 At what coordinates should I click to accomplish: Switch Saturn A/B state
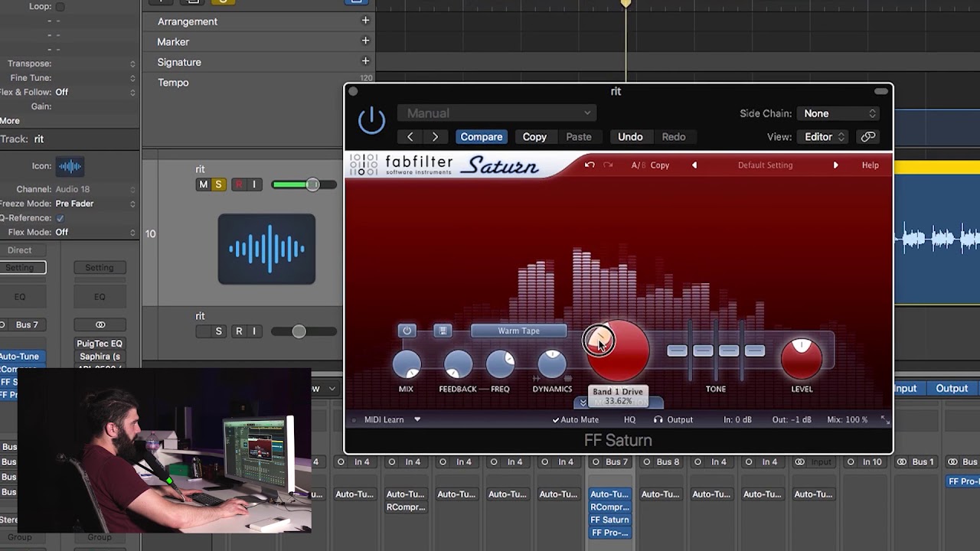(x=637, y=165)
